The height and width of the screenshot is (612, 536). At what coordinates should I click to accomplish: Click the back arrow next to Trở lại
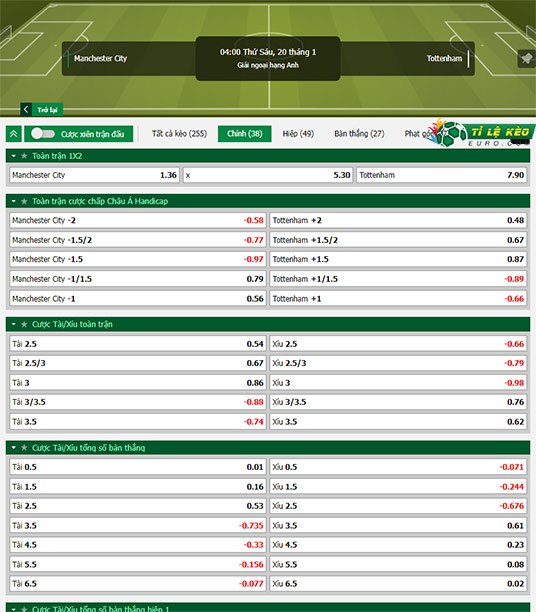tap(26, 109)
